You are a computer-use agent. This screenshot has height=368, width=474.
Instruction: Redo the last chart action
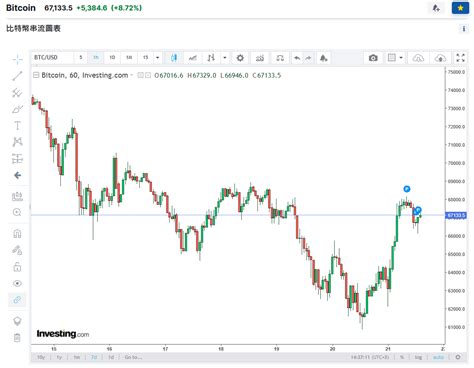click(x=308, y=58)
